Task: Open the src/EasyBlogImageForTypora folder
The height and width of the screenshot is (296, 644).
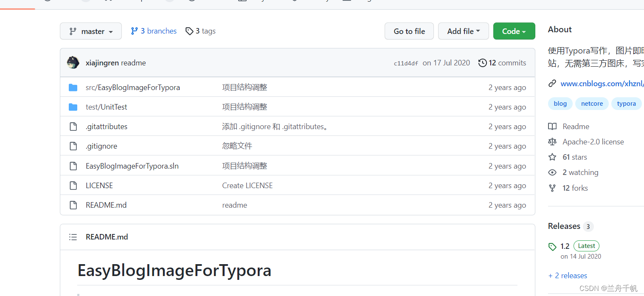Action: 133,87
